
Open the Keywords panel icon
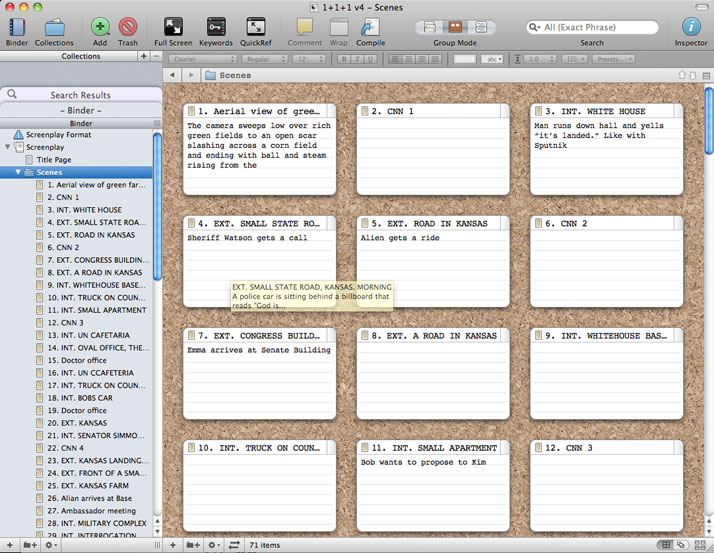[215, 27]
